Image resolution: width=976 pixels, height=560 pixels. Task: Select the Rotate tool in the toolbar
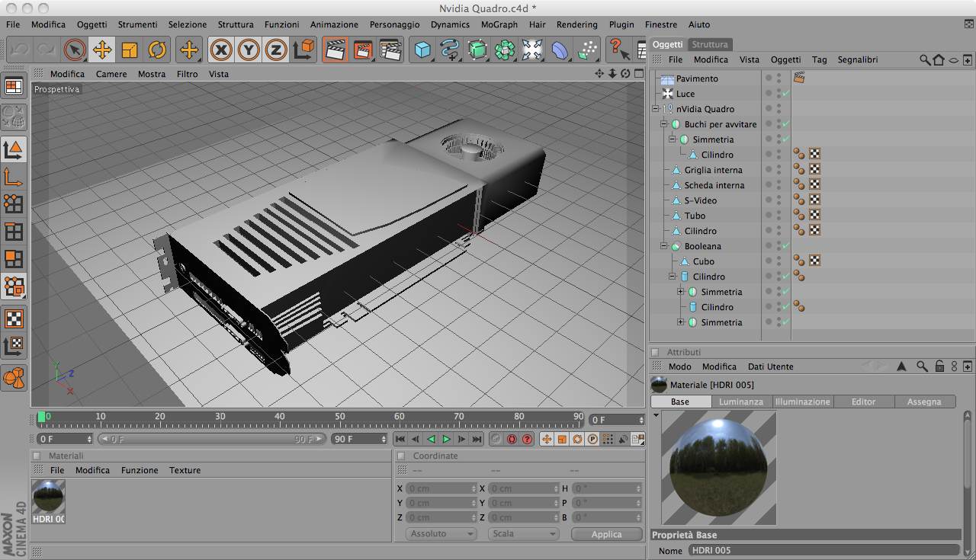[x=157, y=50]
